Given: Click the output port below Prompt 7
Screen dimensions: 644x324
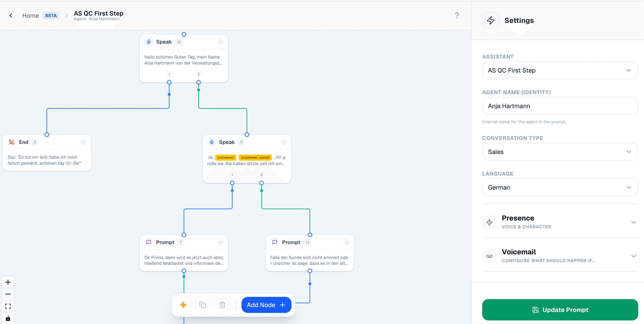Looking at the screenshot, I should pos(184,271).
